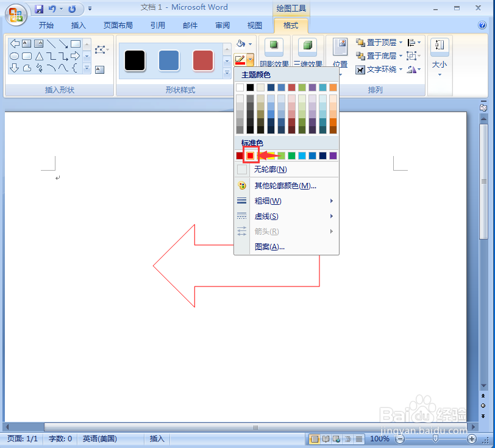Select the down block arrow shape

pos(15,68)
